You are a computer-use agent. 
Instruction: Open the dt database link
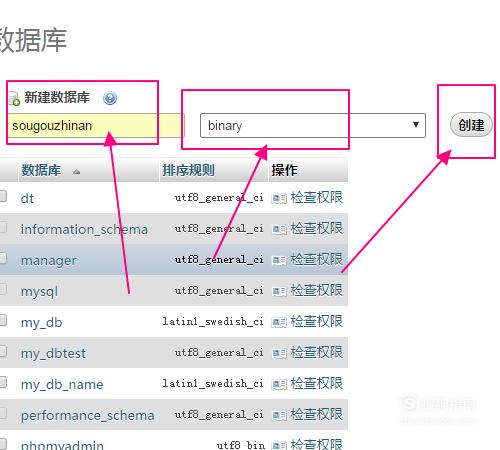click(27, 199)
